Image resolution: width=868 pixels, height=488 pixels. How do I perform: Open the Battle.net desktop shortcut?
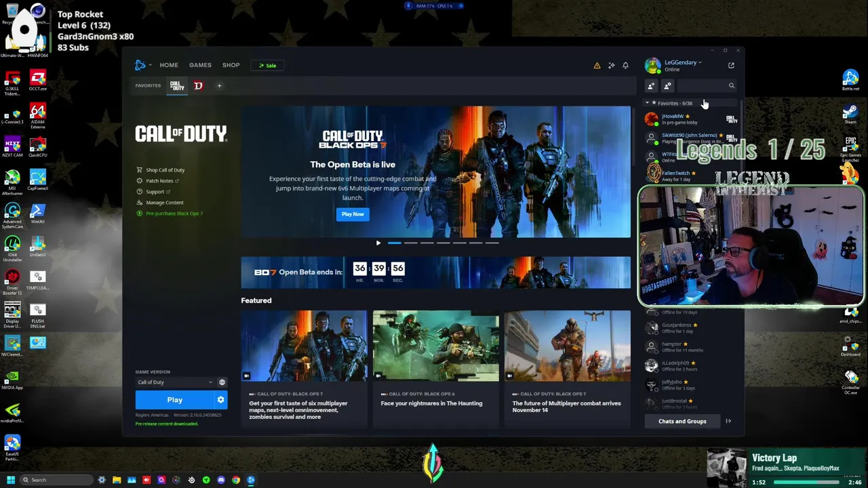point(850,80)
